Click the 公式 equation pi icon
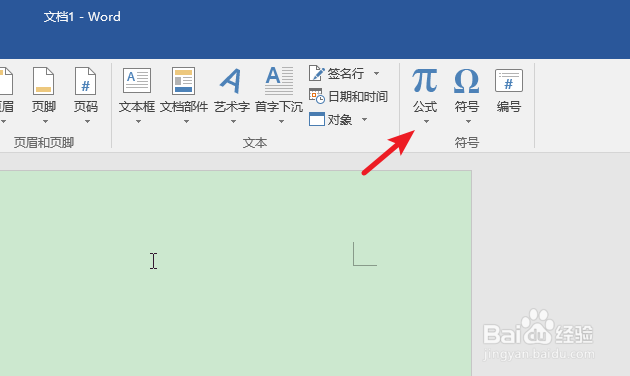Screen dimensions: 630x376 click(425, 81)
